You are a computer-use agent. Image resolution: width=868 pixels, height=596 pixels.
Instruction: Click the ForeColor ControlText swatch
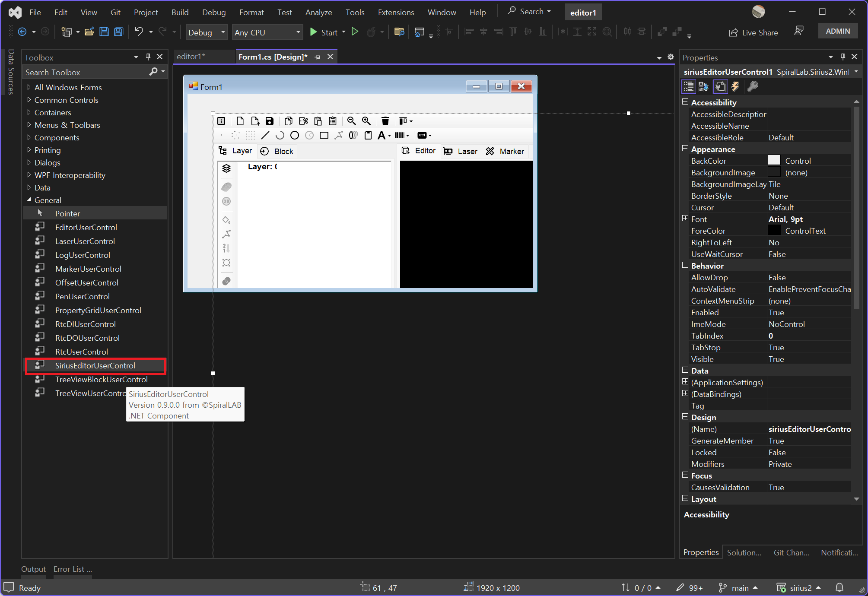pos(774,230)
